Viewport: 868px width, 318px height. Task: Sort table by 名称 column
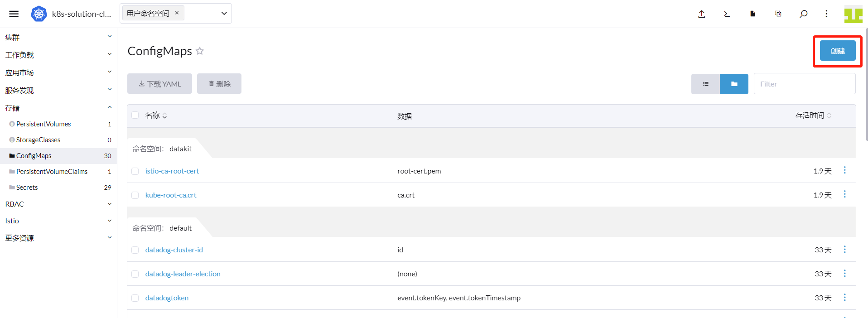pos(156,116)
